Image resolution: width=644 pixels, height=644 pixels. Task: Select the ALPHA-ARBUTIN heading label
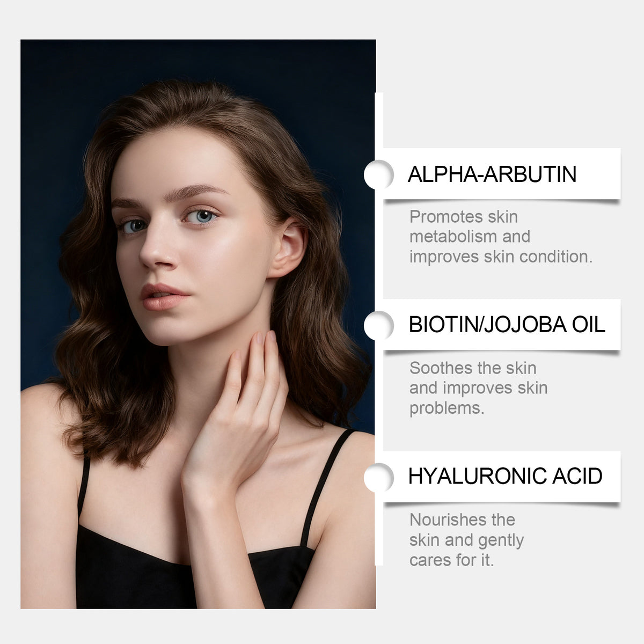coord(492,174)
